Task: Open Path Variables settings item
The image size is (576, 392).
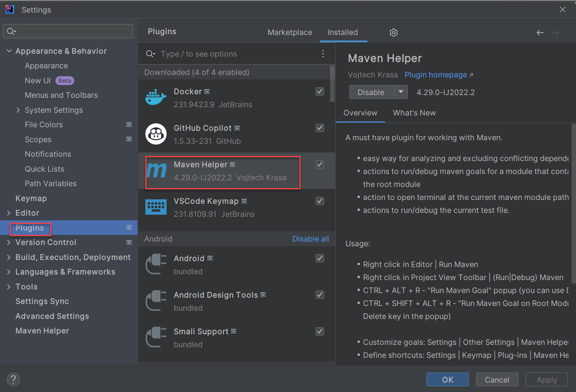Action: (x=51, y=183)
